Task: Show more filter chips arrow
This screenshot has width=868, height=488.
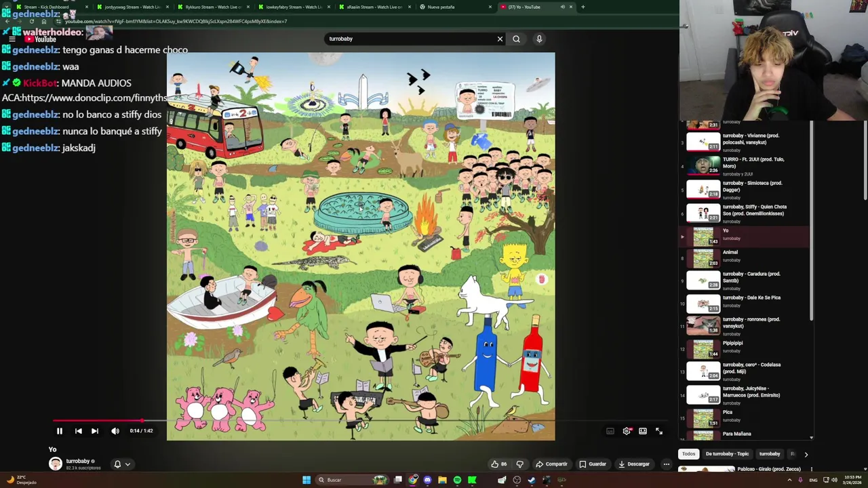Action: pos(806,454)
